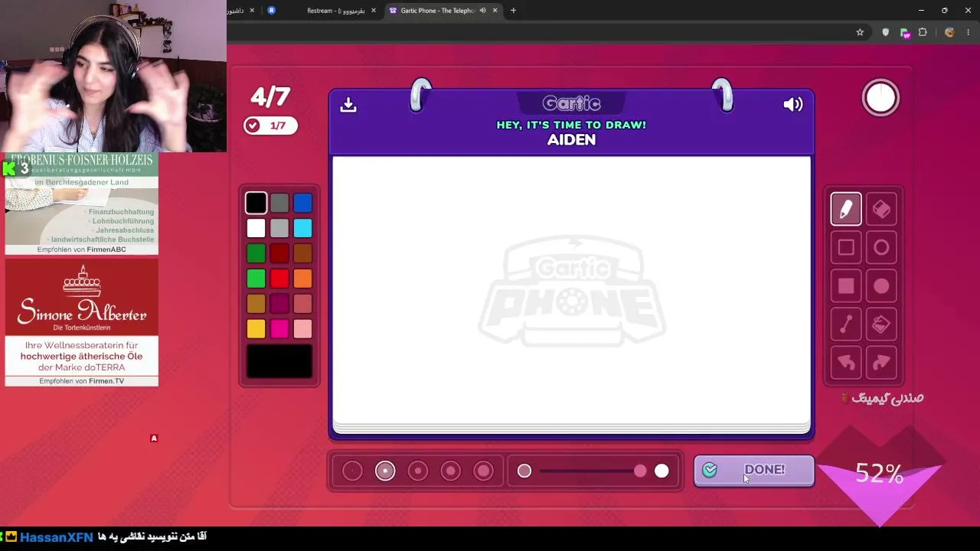Viewport: 980px width, 551px height.
Task: Adjust the brush opacity slider
Action: (593, 471)
